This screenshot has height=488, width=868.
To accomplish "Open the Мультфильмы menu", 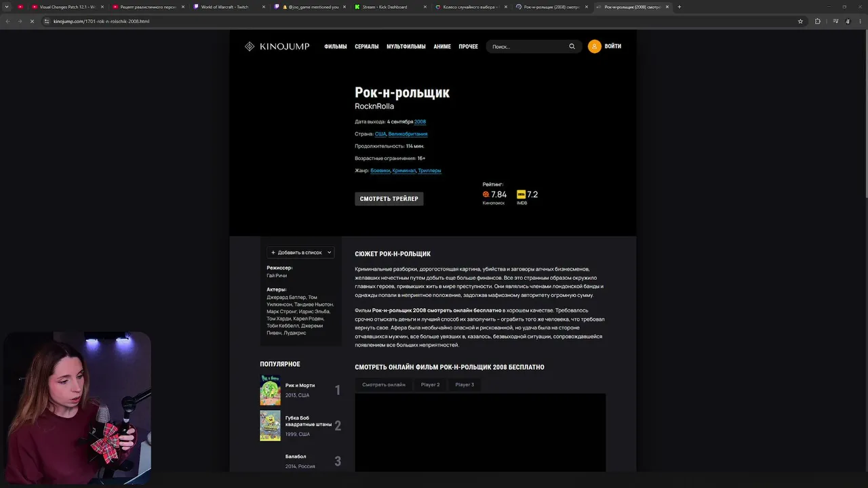I will click(x=406, y=47).
